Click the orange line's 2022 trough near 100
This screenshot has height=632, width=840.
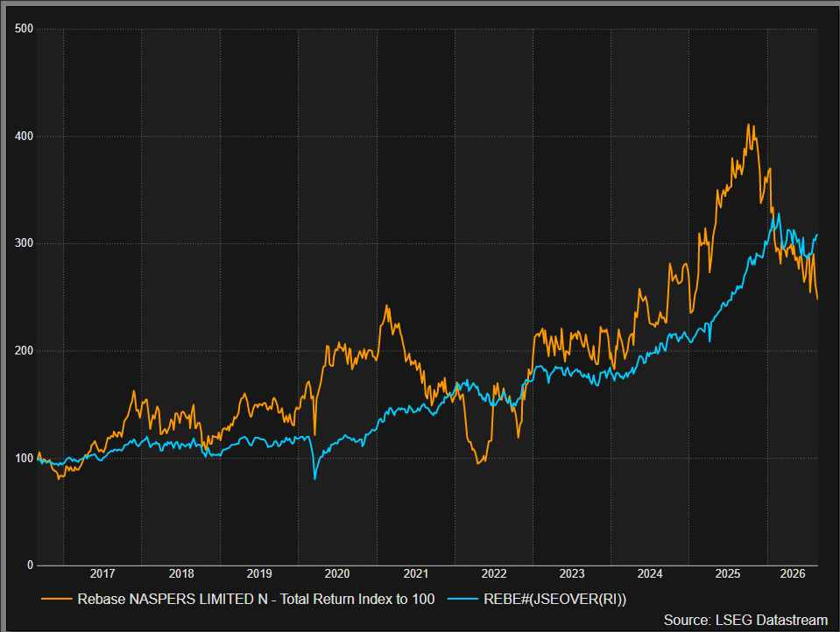point(478,463)
